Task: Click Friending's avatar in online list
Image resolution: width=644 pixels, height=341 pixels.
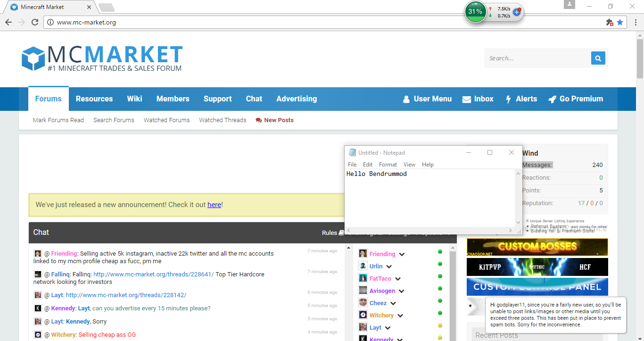Action: [x=363, y=254]
